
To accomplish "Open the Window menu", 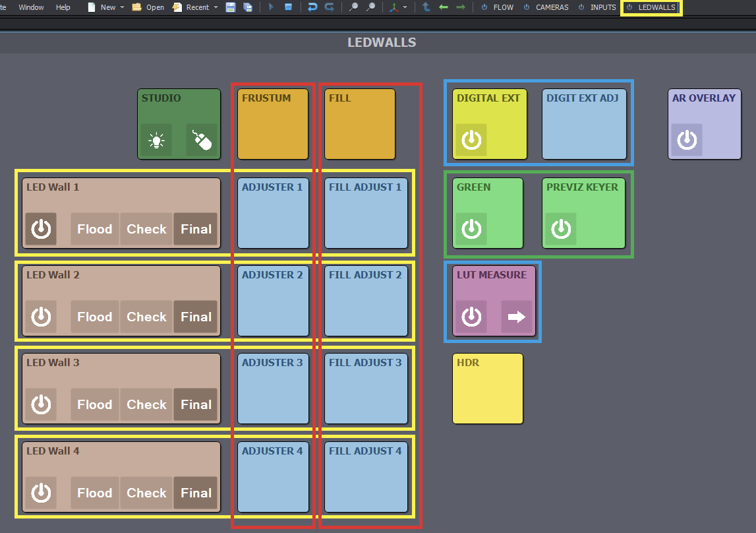I will tap(31, 7).
